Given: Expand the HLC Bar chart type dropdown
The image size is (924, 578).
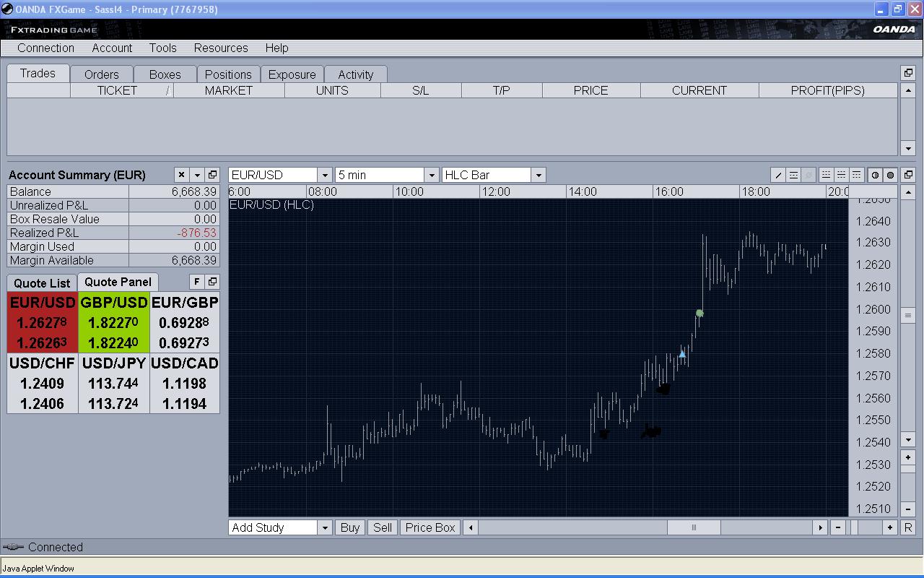Looking at the screenshot, I should pos(538,175).
